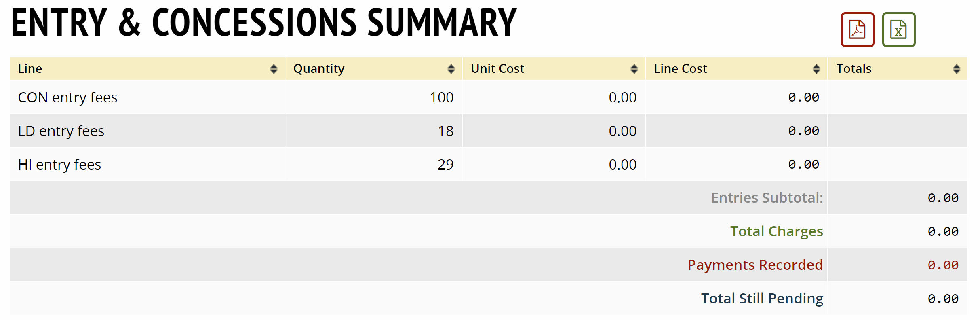
Task: Select the LD entry fees row
Action: pos(61,131)
